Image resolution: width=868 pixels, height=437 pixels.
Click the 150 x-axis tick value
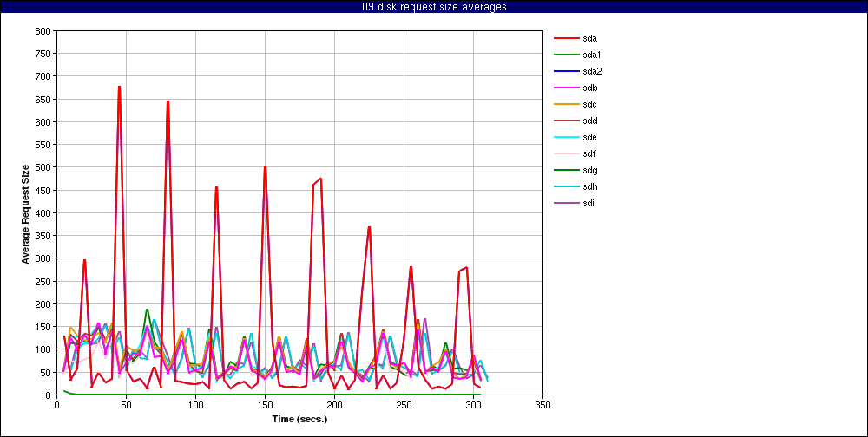point(265,405)
